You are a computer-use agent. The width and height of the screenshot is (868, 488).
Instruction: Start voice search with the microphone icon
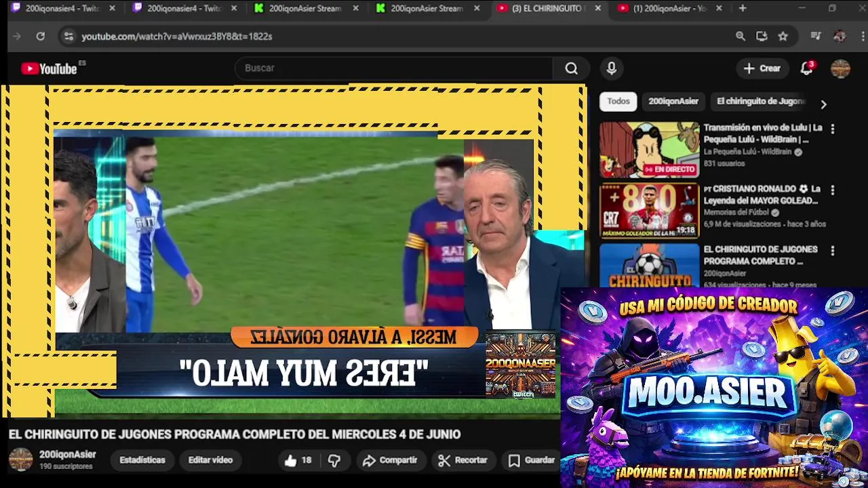612,68
